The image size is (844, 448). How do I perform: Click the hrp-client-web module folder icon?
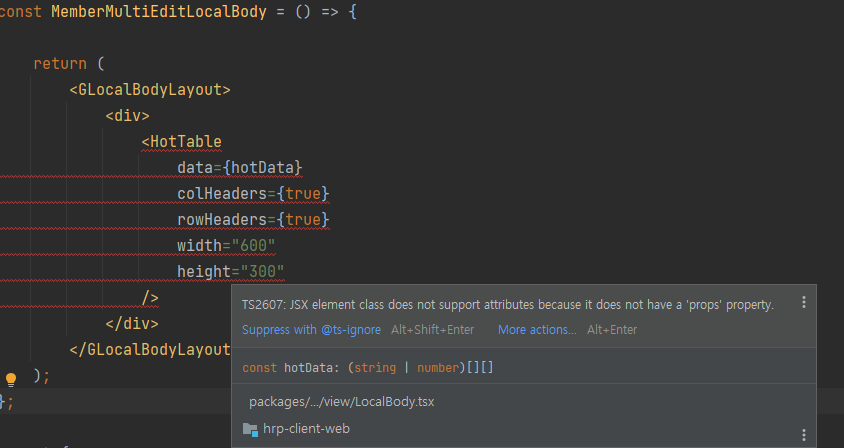click(x=250, y=429)
